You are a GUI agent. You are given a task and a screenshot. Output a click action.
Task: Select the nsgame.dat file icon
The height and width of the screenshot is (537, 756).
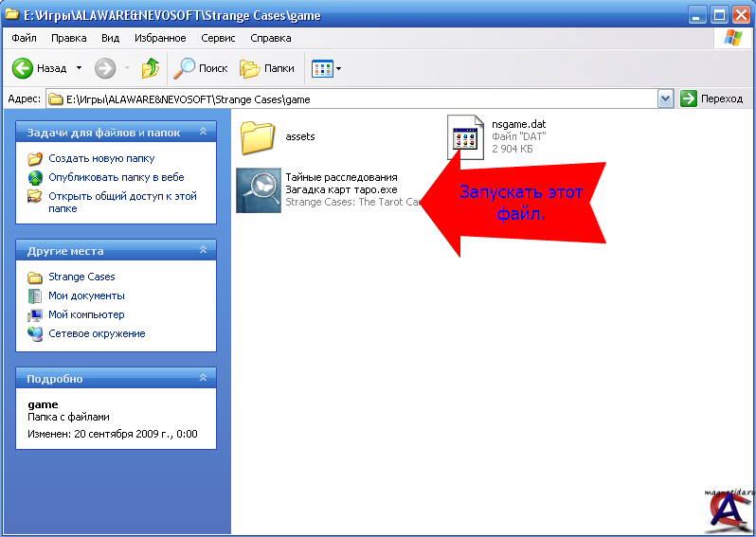tap(466, 136)
